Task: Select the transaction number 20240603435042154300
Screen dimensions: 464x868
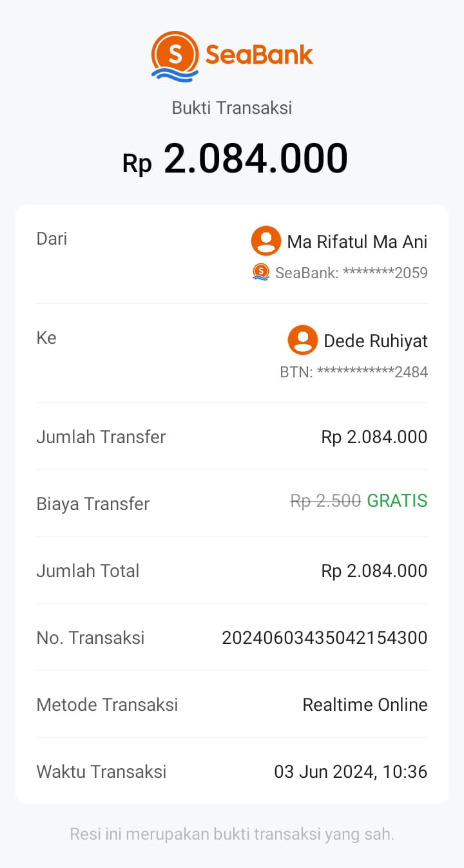Action: tap(324, 638)
